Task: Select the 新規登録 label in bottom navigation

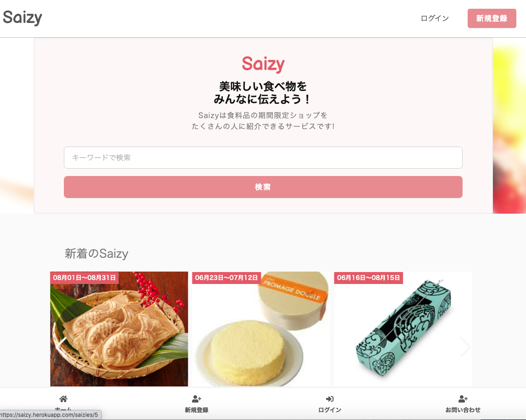Action: pos(197,410)
